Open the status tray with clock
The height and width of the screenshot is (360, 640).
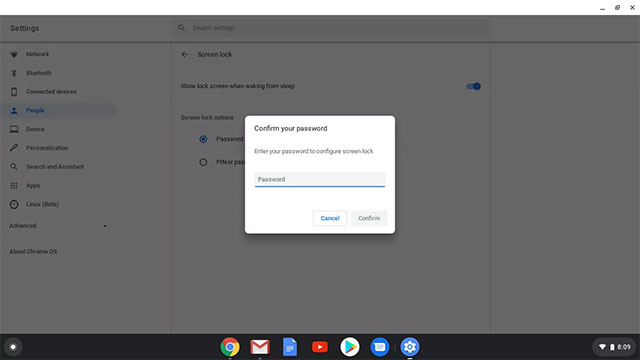coord(614,347)
